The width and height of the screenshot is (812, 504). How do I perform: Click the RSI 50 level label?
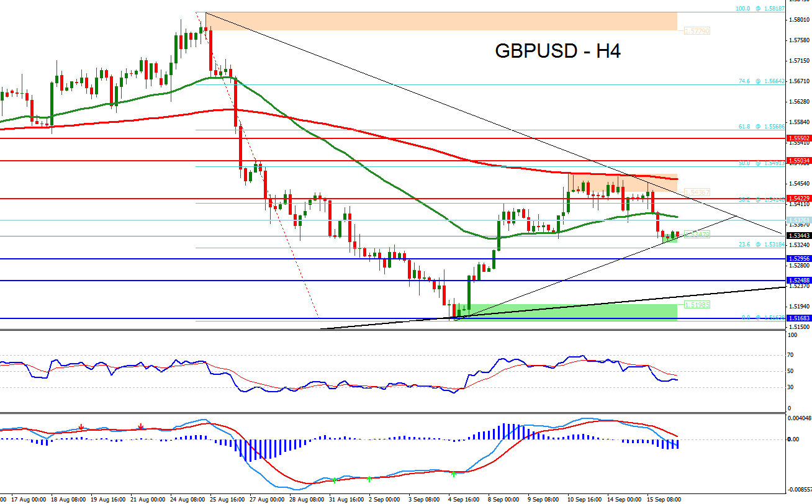(x=790, y=371)
